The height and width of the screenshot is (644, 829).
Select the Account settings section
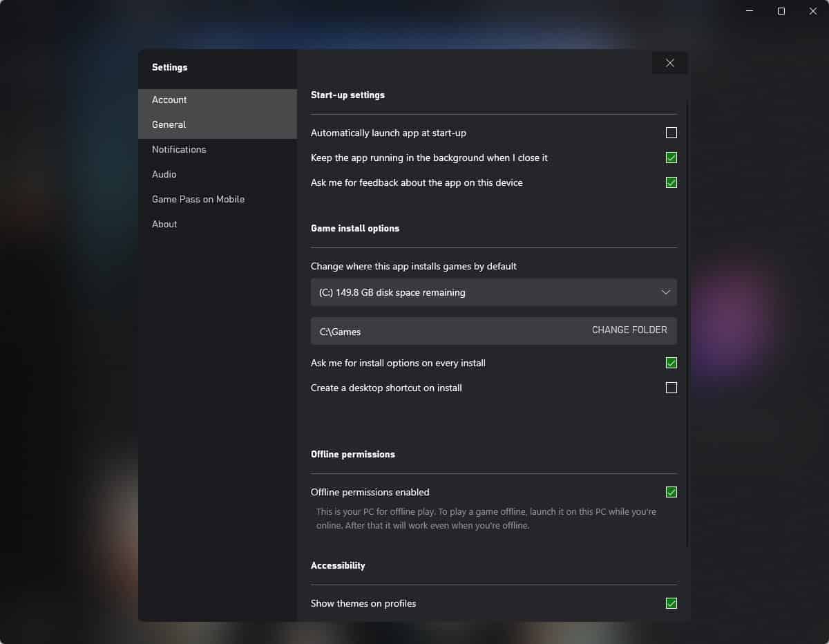[x=169, y=100]
